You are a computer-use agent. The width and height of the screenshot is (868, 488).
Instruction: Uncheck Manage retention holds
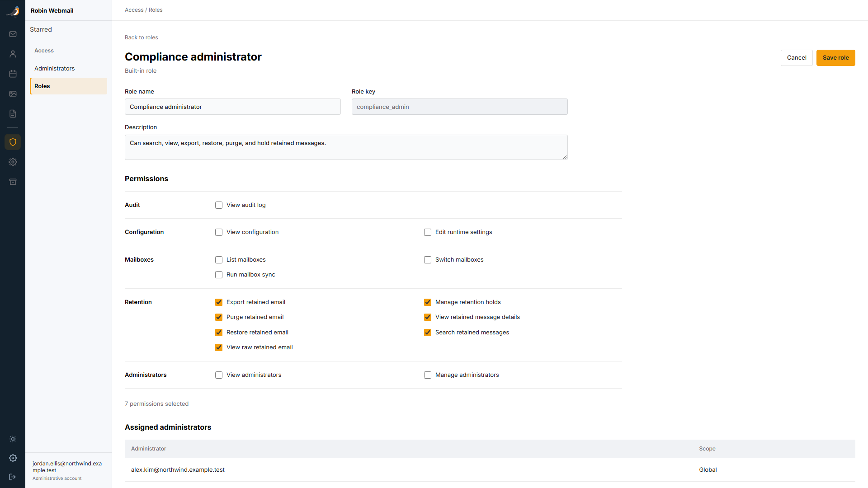coord(428,302)
